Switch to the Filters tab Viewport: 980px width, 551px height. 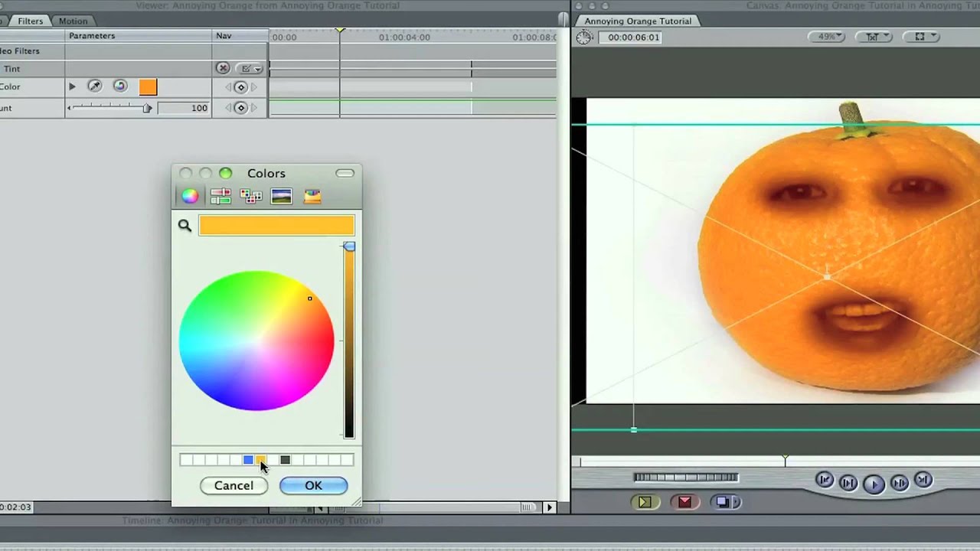click(31, 21)
